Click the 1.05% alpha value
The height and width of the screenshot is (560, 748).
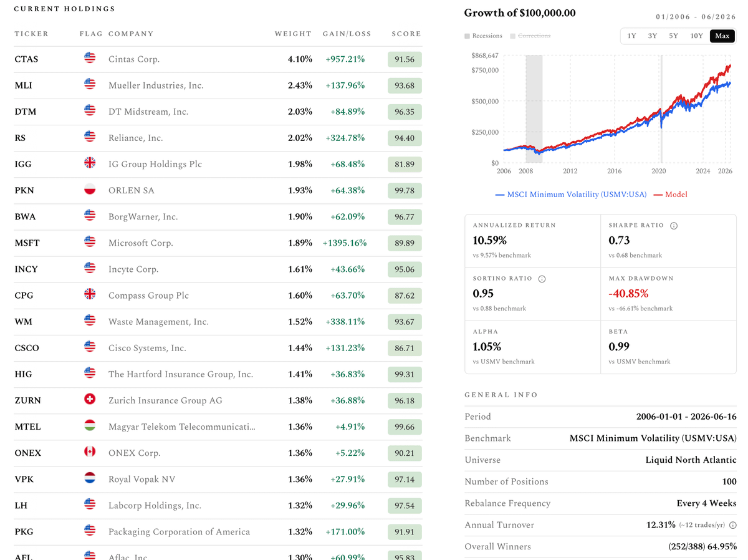[487, 346]
